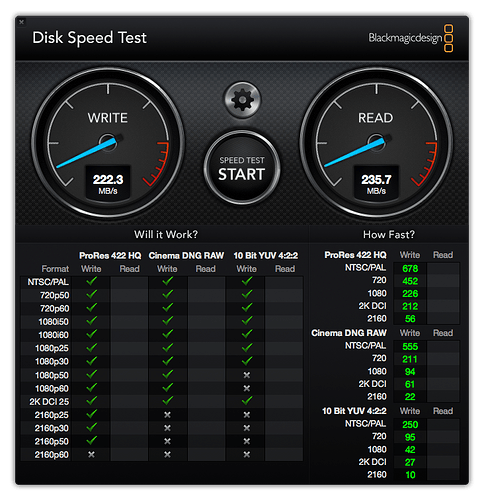The width and height of the screenshot is (484, 500).
Task: Click the 10 Bit YUV write cross for 2160p25
Action: (247, 415)
